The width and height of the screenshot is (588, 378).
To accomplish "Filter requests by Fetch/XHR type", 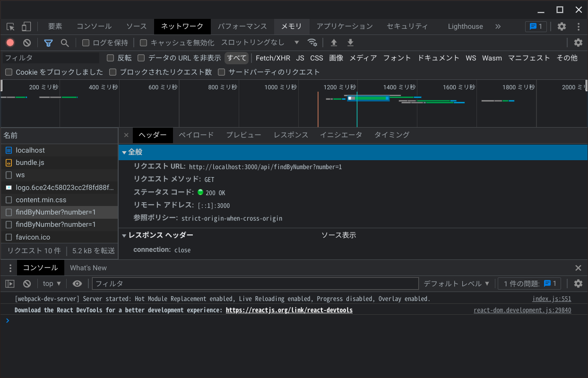I will point(273,58).
